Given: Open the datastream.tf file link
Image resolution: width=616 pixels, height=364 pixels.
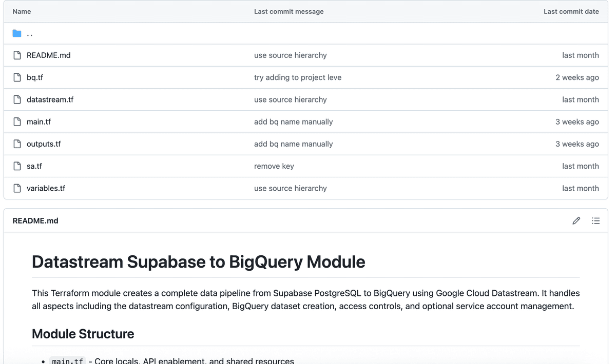Looking at the screenshot, I should tap(50, 99).
